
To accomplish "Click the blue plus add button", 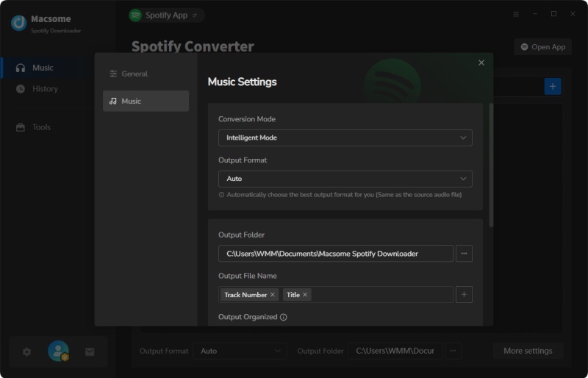I will coord(553,86).
